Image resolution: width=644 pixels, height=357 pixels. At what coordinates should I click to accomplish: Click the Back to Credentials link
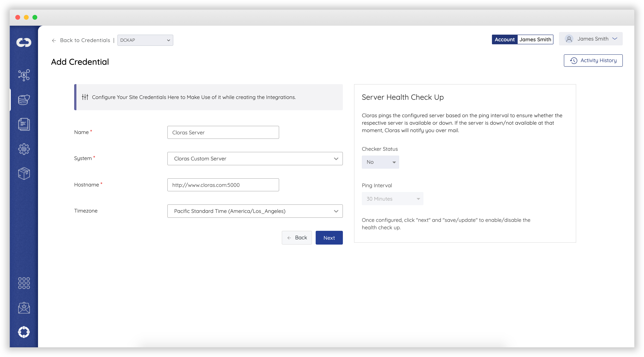[85, 40]
